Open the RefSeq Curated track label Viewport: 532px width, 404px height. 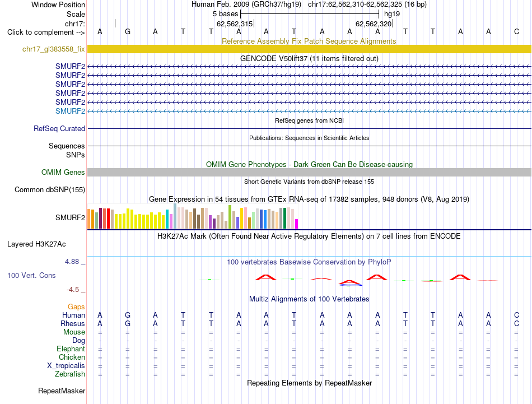click(x=59, y=128)
